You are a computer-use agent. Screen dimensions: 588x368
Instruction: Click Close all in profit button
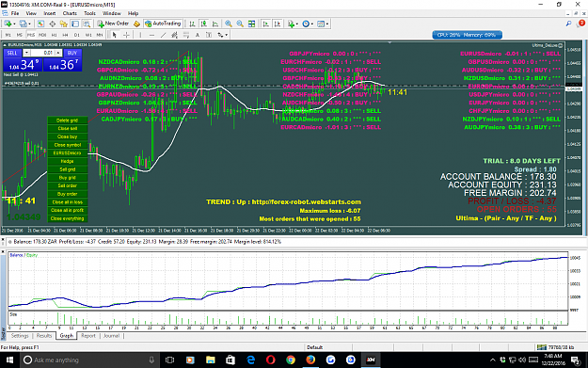68,210
